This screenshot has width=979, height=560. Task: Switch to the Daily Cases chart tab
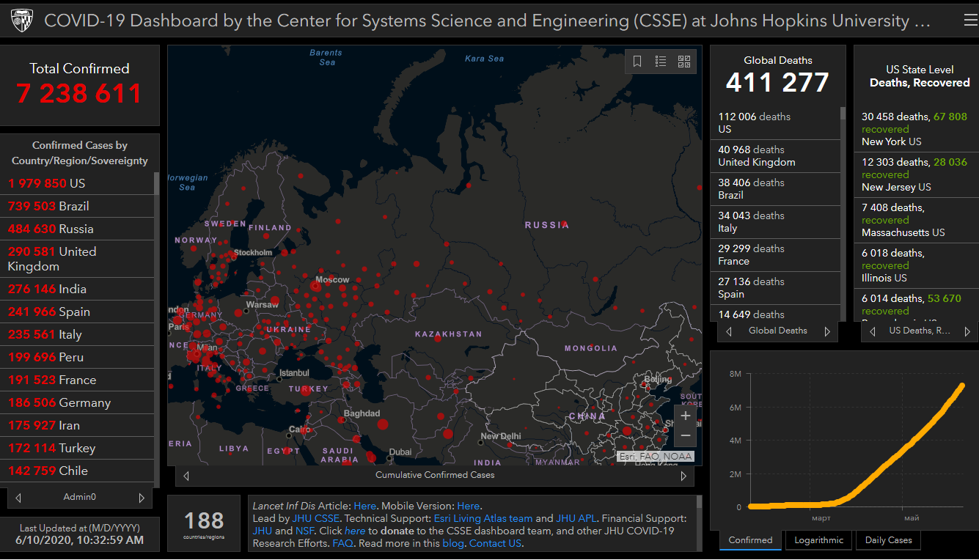[x=888, y=540]
